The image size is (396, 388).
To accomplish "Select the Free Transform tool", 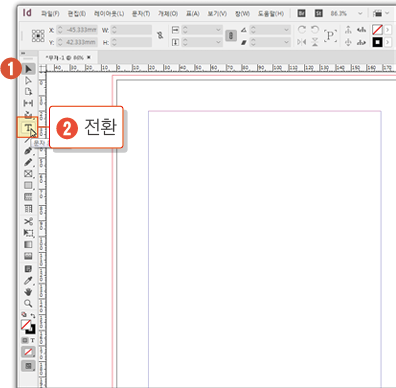I will pyautogui.click(x=28, y=233).
